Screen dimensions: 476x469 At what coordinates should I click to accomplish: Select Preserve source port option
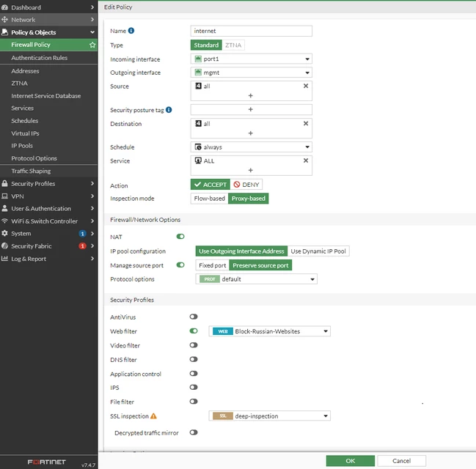click(260, 265)
